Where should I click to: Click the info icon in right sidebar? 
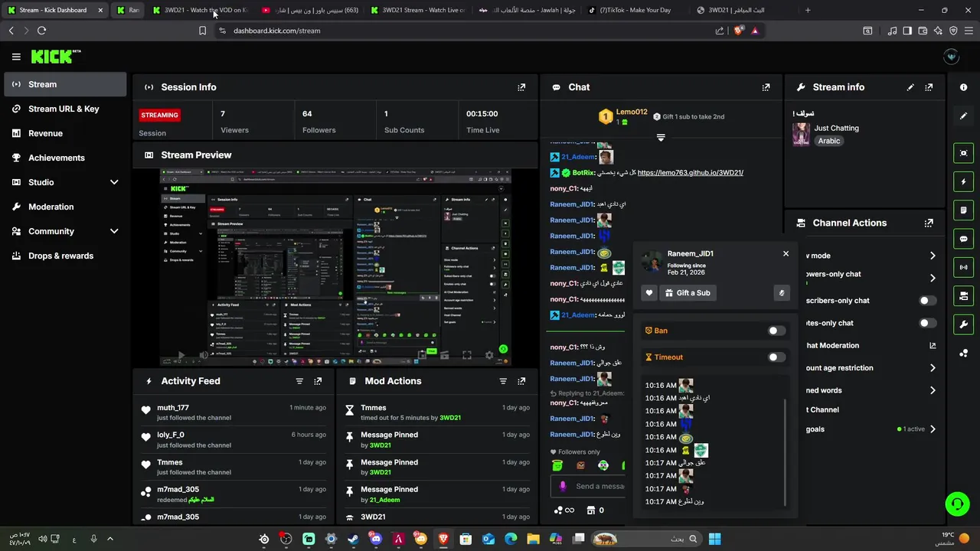(963, 87)
